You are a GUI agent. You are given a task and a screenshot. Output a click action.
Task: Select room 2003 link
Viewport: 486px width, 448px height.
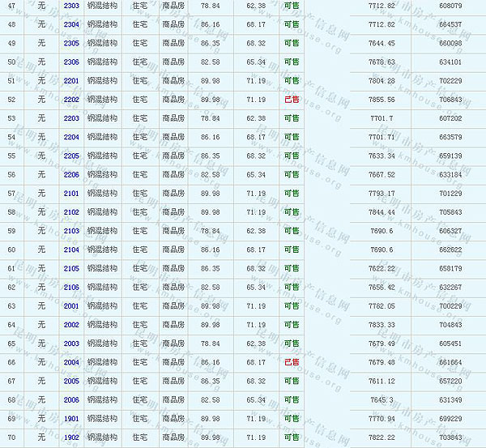(71, 343)
